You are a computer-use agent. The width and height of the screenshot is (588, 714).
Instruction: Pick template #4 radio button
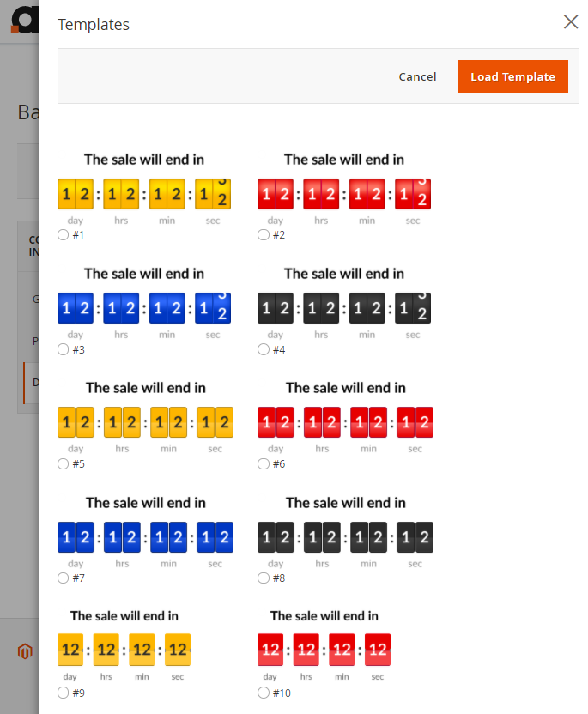click(264, 349)
